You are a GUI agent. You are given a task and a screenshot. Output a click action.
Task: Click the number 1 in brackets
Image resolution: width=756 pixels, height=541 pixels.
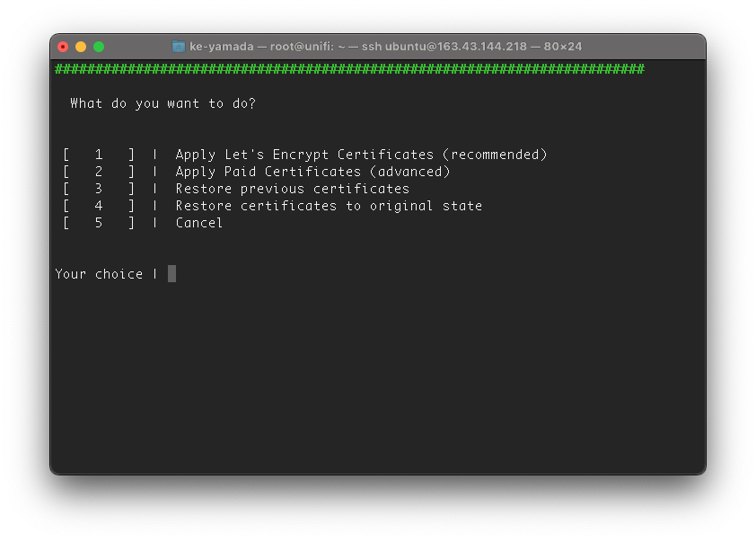point(99,155)
